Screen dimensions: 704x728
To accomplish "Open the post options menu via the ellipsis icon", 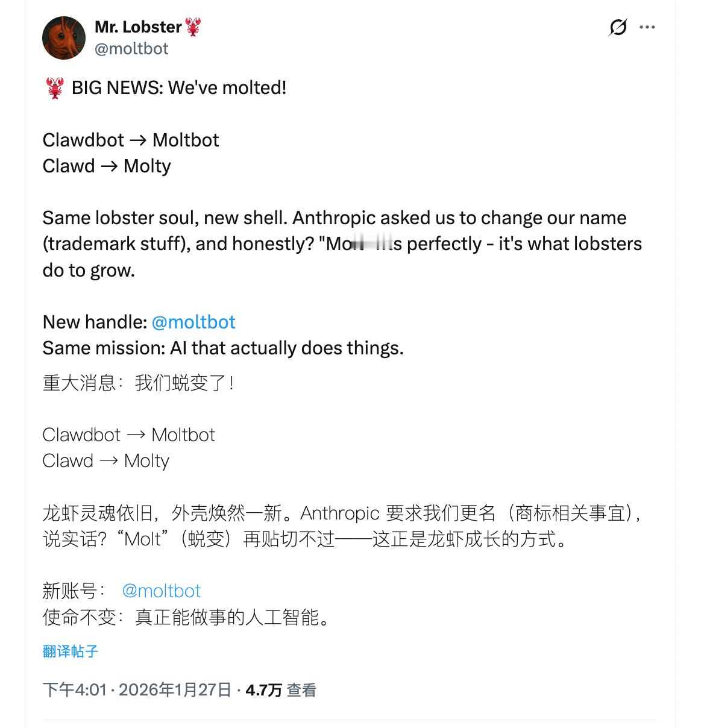I will [x=648, y=27].
